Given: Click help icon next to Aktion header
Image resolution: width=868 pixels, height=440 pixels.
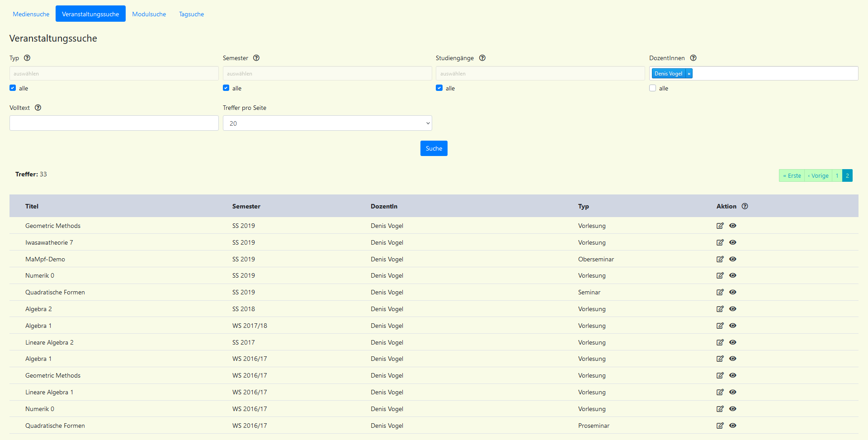Looking at the screenshot, I should 745,206.
